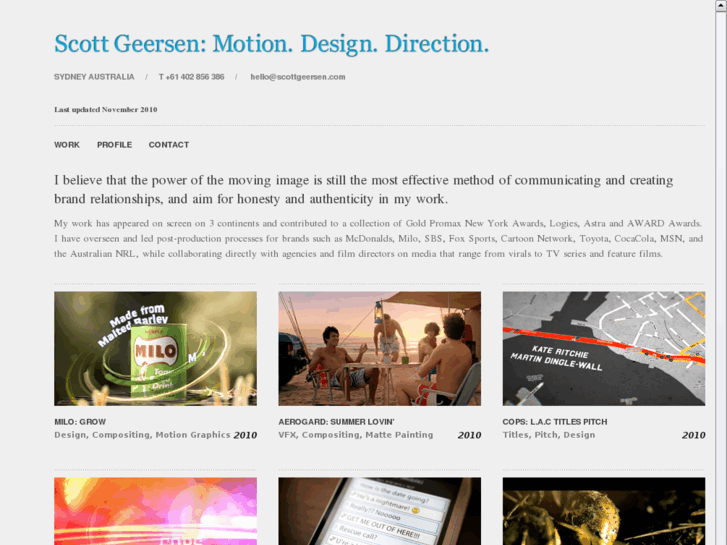This screenshot has height=545, width=727.
Task: Click the phone number T +61 402 856 386
Action: pos(191,77)
